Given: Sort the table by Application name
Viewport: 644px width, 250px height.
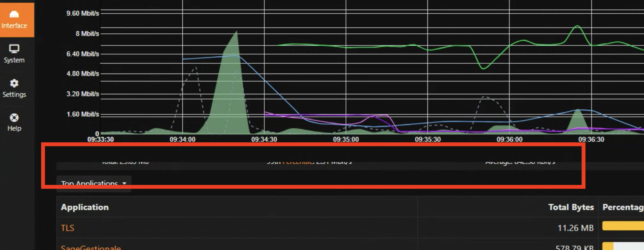Looking at the screenshot, I should (x=85, y=207).
